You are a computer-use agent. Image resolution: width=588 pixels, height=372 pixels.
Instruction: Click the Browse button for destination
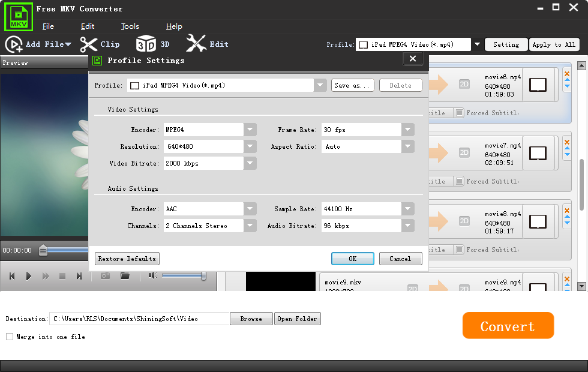(251, 319)
